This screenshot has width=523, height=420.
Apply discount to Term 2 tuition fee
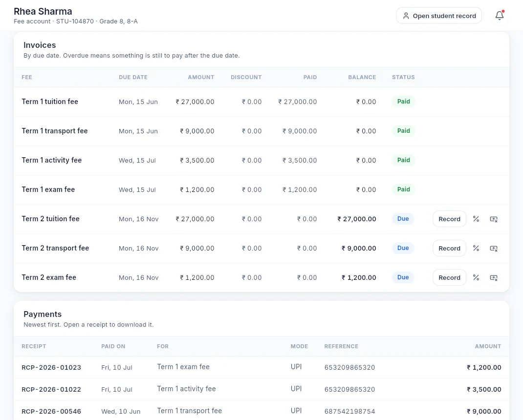(x=476, y=219)
